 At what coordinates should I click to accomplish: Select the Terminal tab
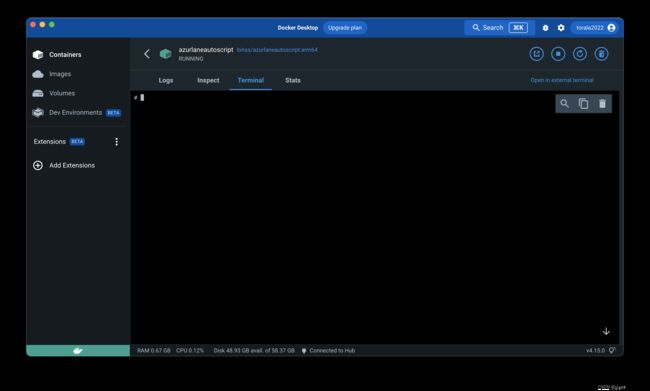251,80
